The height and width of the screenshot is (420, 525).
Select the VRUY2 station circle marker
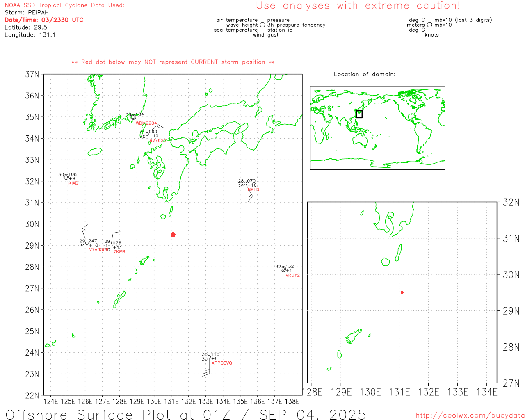(283, 269)
